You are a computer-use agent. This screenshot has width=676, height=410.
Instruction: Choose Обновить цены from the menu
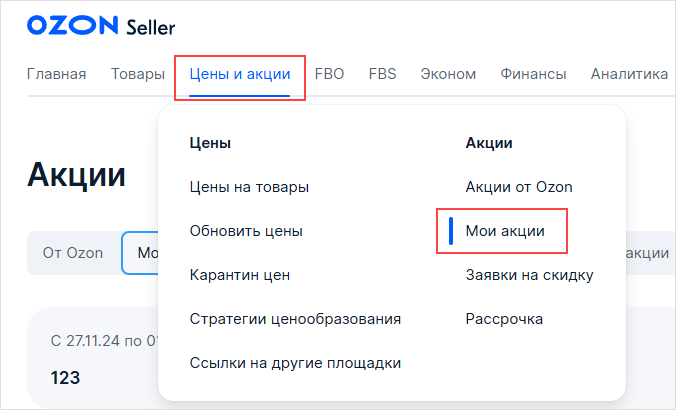246,231
